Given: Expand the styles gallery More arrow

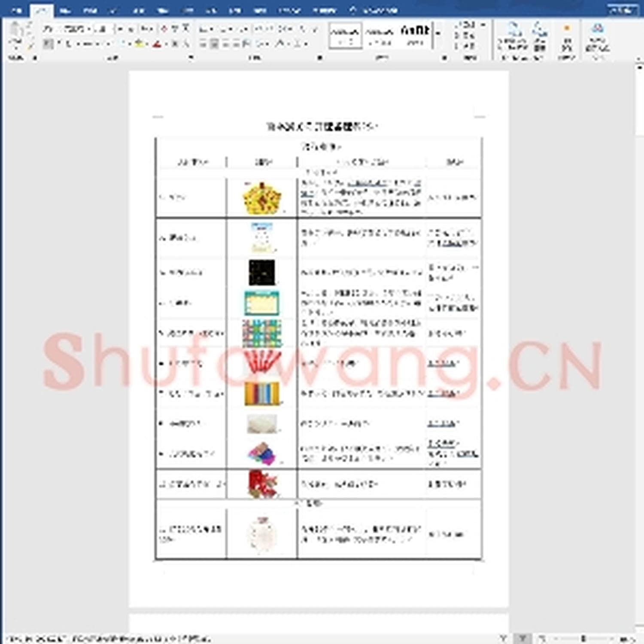Looking at the screenshot, I should [x=437, y=33].
